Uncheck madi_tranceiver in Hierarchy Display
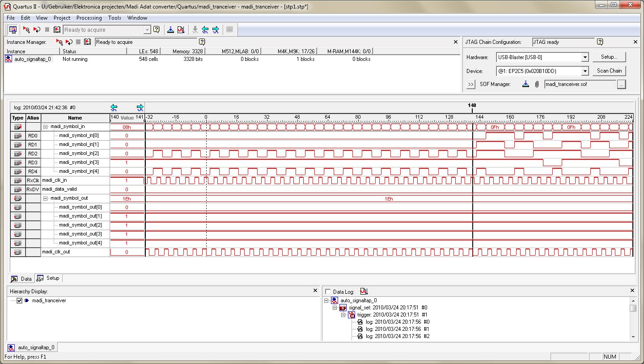The width and height of the screenshot is (644, 364). [19, 301]
